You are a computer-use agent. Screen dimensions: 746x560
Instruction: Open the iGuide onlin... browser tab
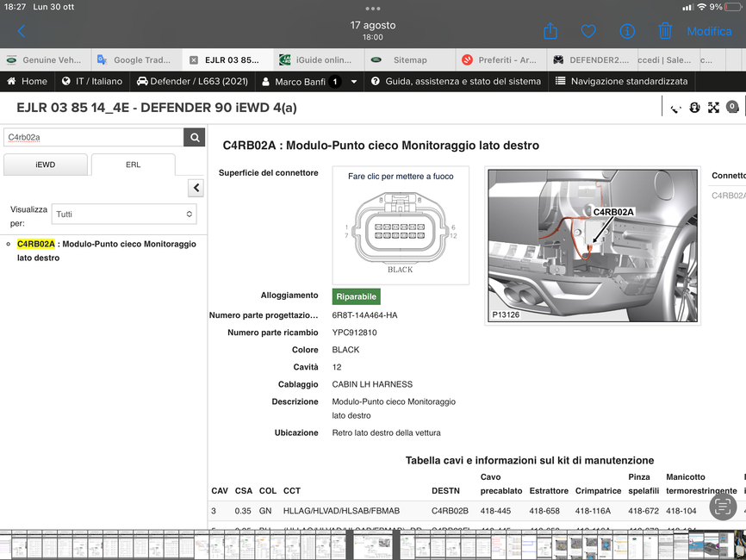(320, 60)
